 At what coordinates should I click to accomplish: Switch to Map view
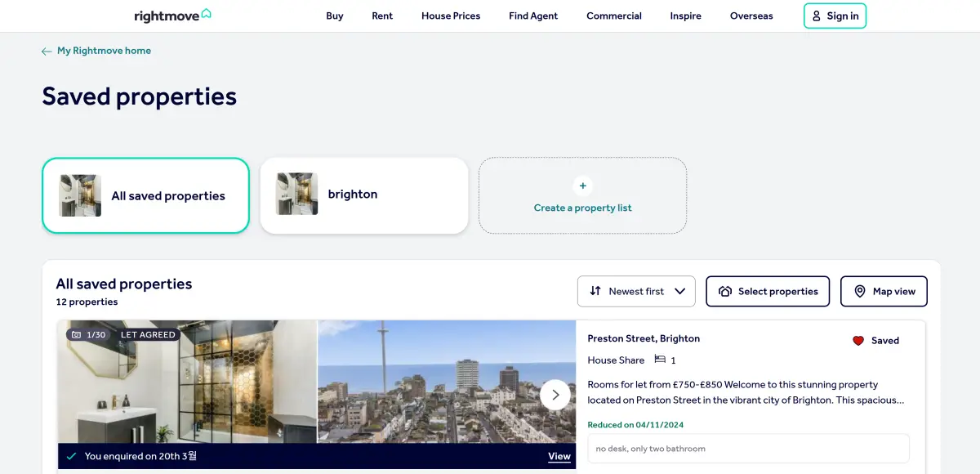(884, 291)
